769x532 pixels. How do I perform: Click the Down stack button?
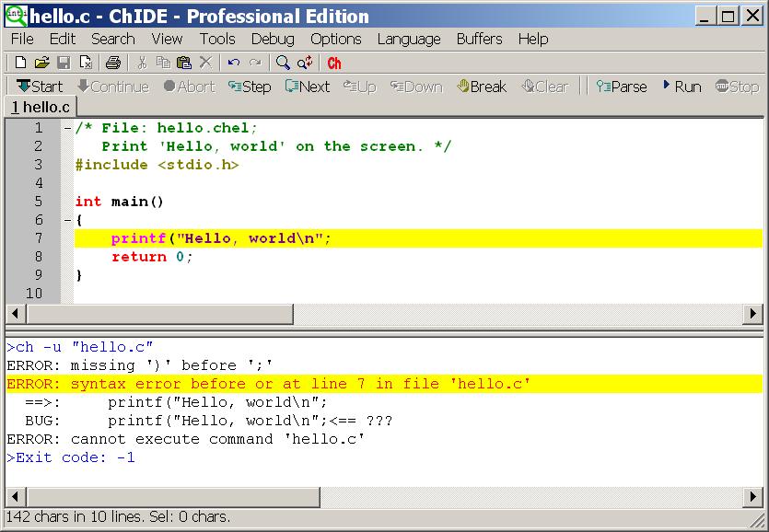pos(416,87)
